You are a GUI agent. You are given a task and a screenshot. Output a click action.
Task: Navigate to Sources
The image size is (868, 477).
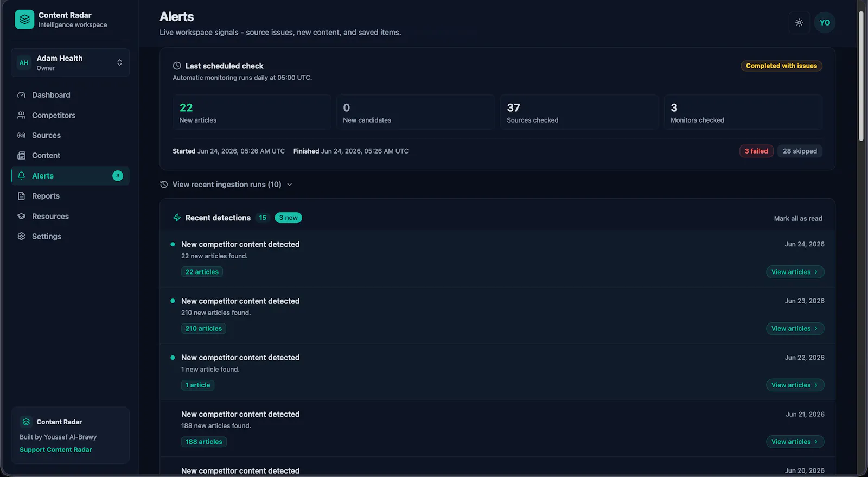pyautogui.click(x=70, y=135)
